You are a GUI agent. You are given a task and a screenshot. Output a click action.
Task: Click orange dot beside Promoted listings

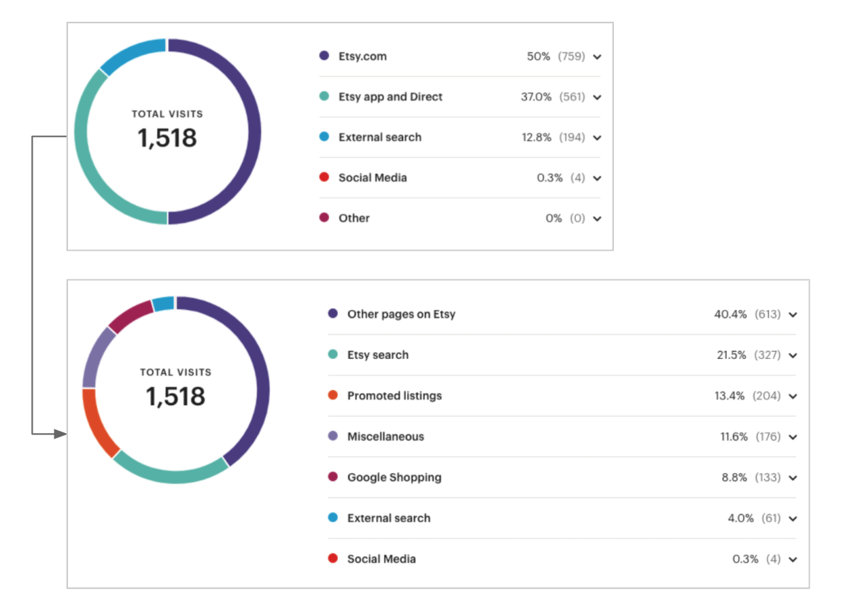[332, 395]
